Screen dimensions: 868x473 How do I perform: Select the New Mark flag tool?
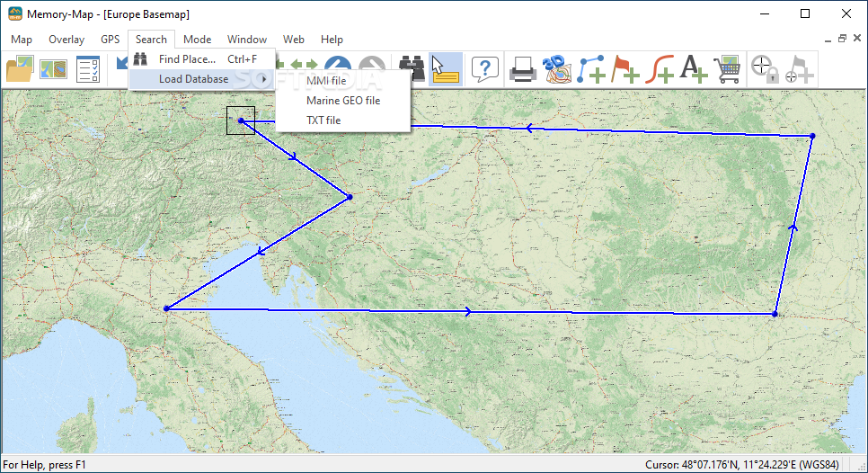coord(625,69)
